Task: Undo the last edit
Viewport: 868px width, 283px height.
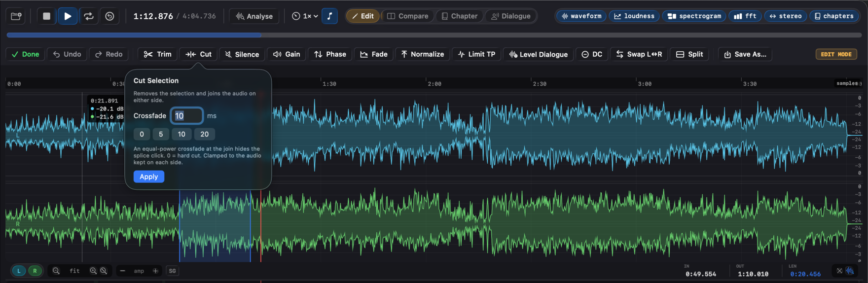Action: pos(67,54)
